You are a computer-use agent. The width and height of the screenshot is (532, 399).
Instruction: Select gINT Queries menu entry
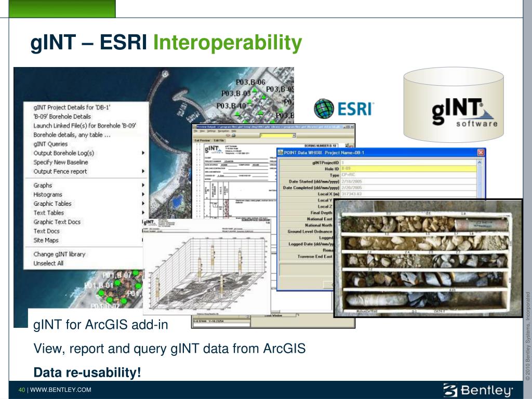click(x=50, y=144)
